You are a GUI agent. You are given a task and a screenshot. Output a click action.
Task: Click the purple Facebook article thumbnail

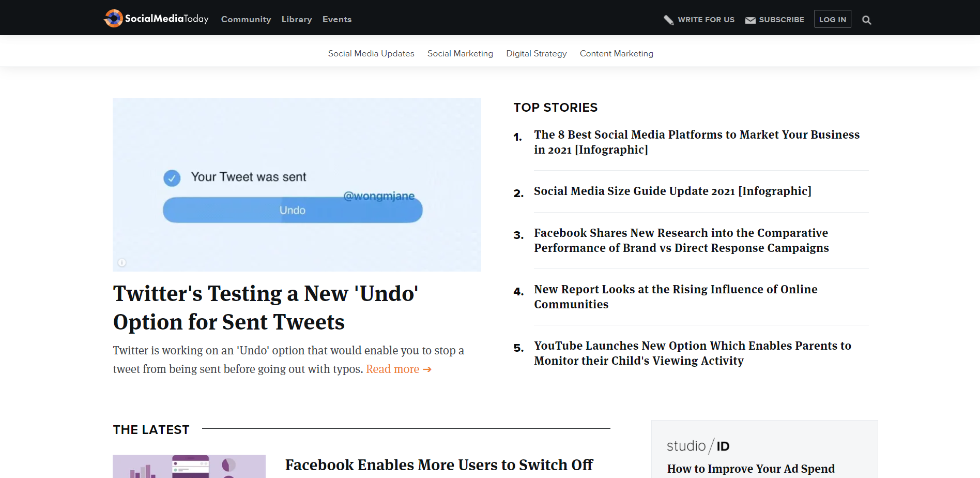click(x=189, y=466)
